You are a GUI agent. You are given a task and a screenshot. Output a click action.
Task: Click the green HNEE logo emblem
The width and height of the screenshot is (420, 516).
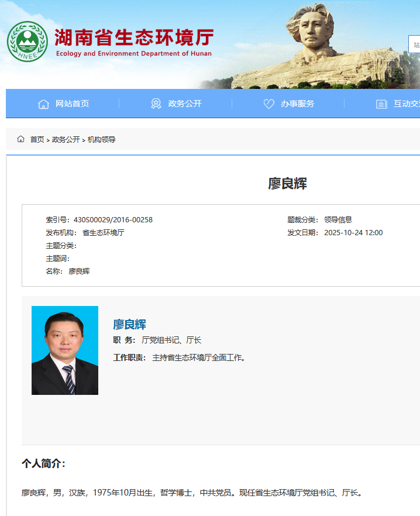[x=27, y=42]
